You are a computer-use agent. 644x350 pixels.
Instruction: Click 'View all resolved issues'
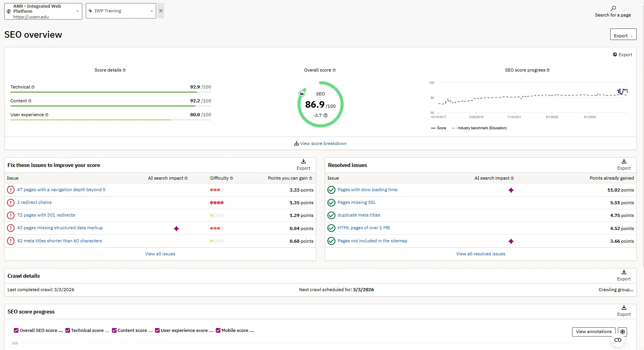[x=480, y=254]
